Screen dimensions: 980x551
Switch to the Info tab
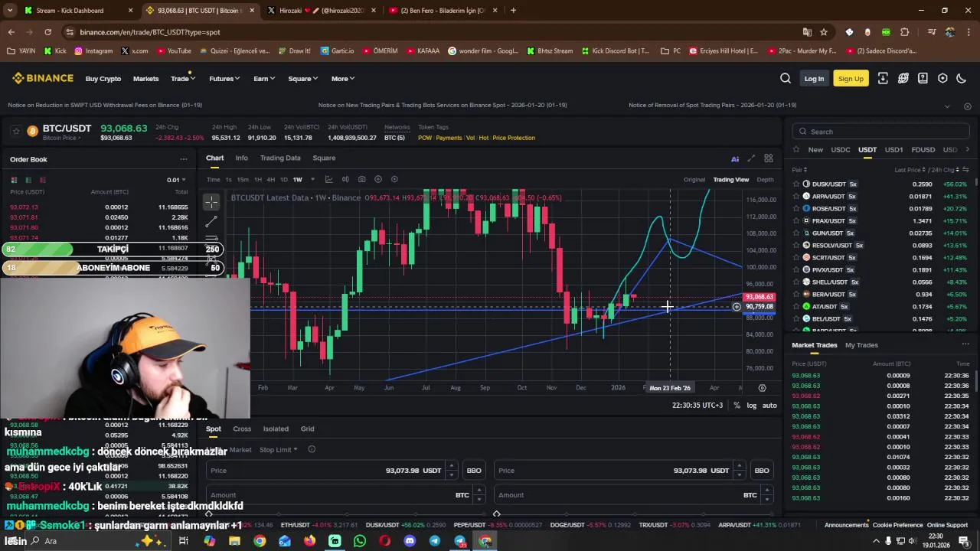(x=241, y=158)
